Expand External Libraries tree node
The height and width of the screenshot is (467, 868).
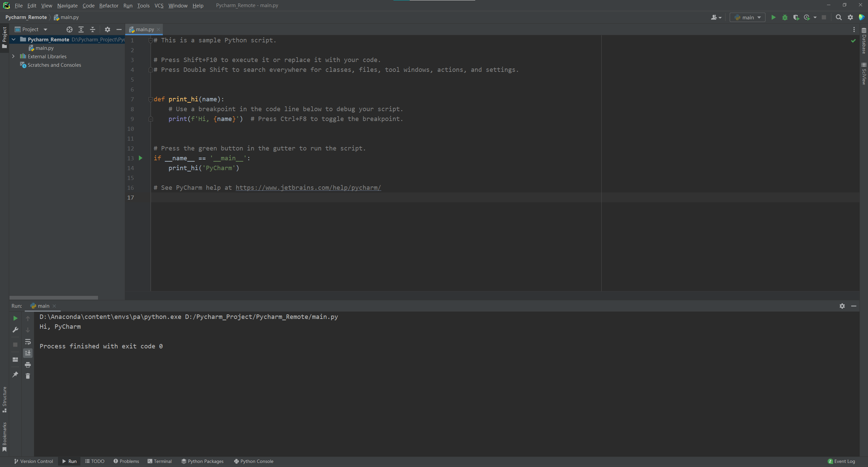click(14, 56)
